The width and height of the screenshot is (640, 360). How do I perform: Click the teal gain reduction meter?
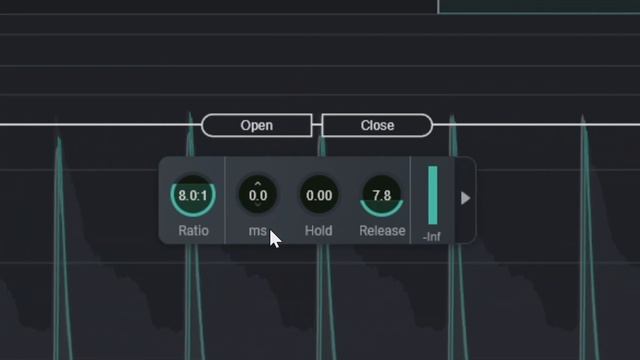pos(433,195)
